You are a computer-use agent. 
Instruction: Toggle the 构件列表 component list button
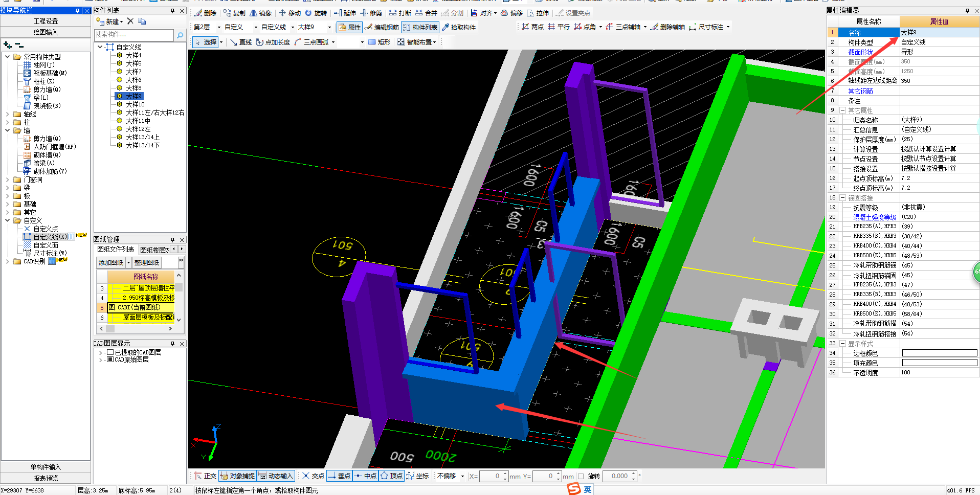tap(420, 27)
